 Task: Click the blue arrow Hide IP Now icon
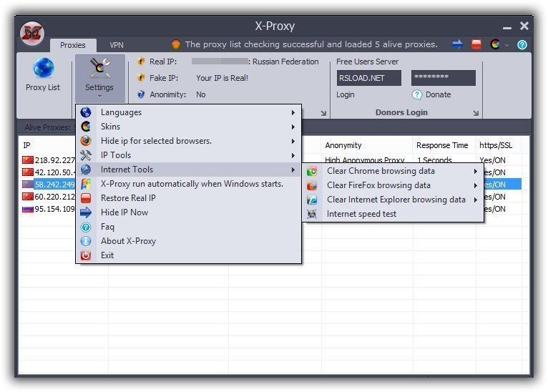point(86,212)
